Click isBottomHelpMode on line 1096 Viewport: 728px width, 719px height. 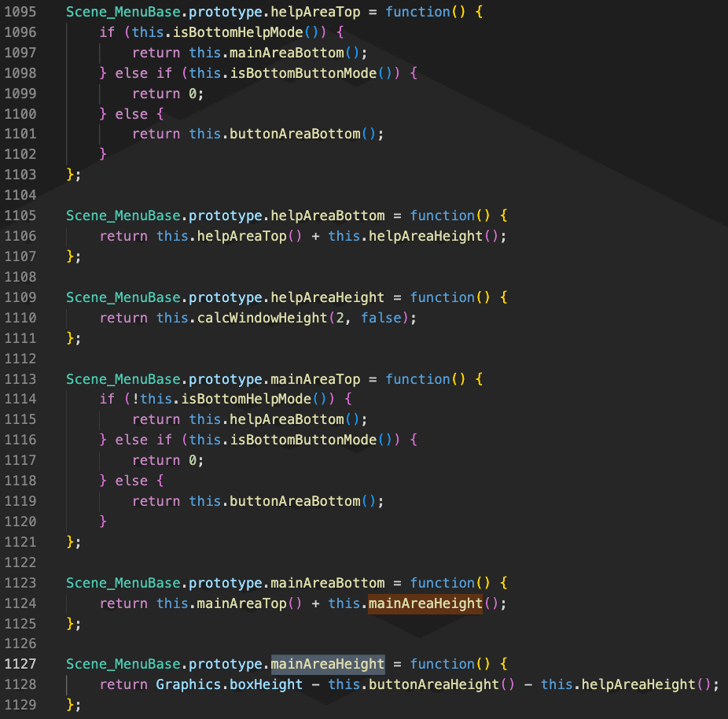pyautogui.click(x=237, y=32)
